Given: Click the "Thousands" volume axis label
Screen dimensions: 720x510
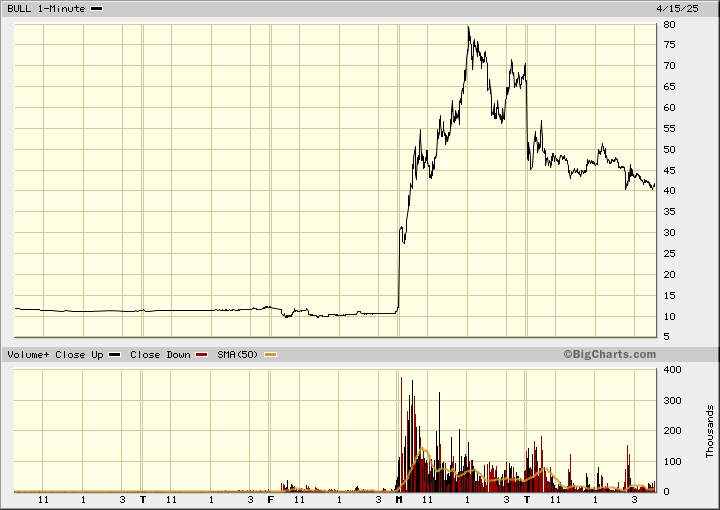Looking at the screenshot, I should click(710, 431).
